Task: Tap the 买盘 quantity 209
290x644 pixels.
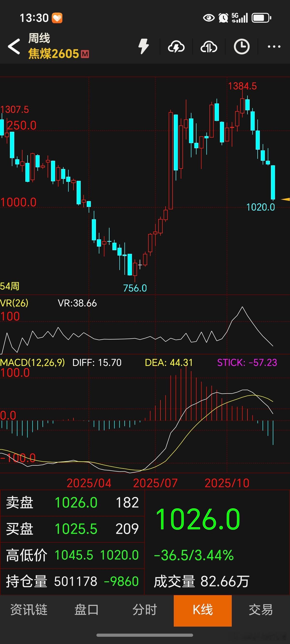Action: [x=127, y=529]
